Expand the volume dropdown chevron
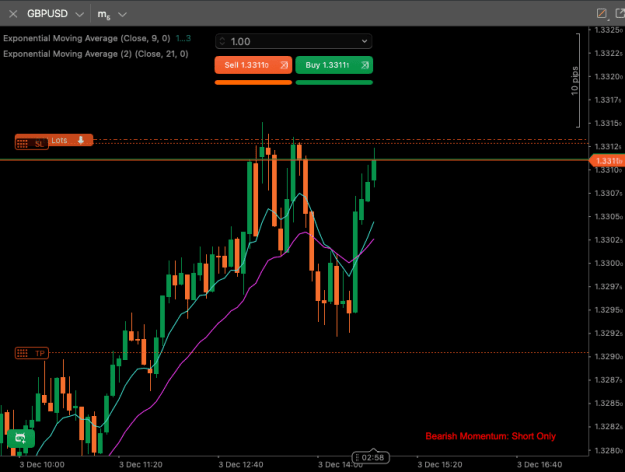This screenshot has width=625, height=472. point(364,41)
